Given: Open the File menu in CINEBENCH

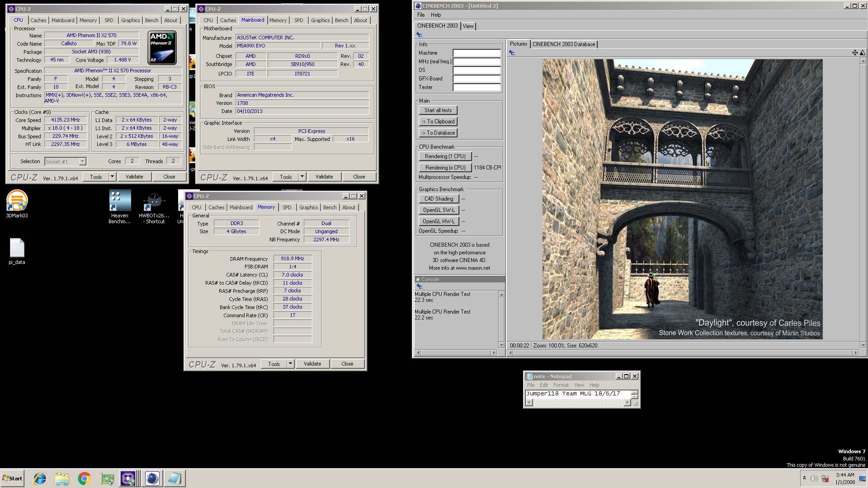Looking at the screenshot, I should point(421,15).
